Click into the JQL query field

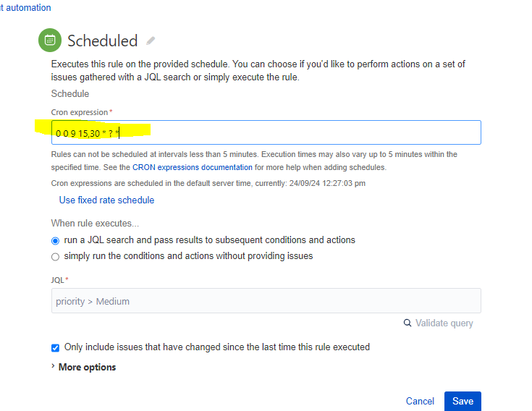point(266,301)
